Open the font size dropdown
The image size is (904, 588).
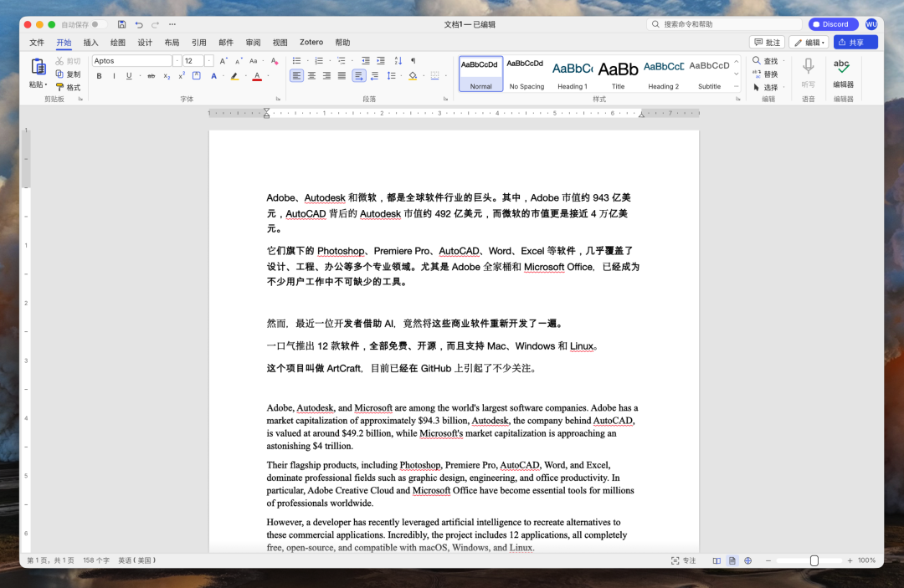coord(208,61)
